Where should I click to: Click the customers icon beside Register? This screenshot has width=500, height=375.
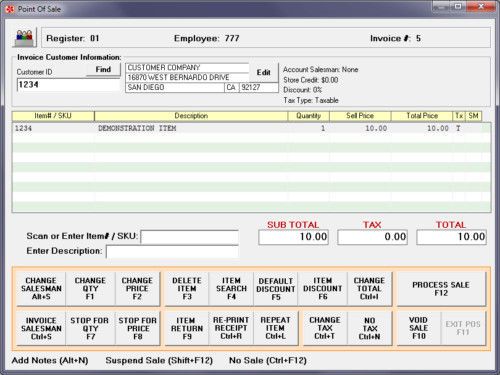[x=25, y=38]
